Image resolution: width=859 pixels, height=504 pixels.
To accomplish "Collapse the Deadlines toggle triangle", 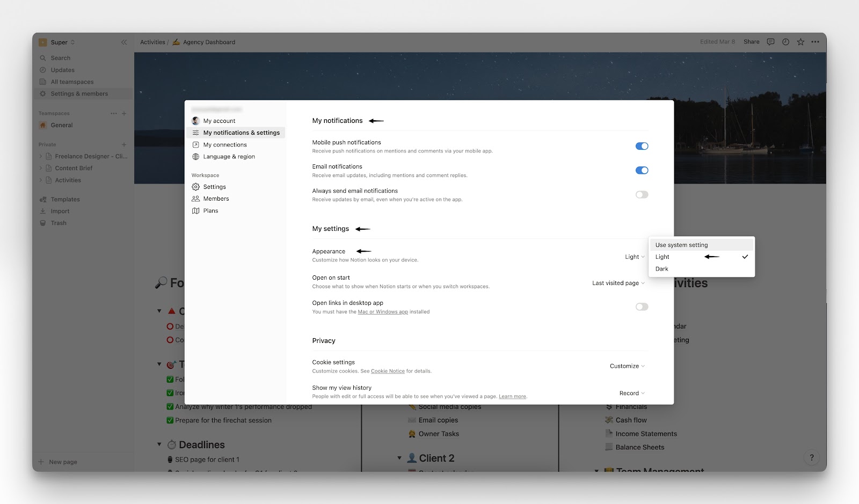I will point(159,444).
